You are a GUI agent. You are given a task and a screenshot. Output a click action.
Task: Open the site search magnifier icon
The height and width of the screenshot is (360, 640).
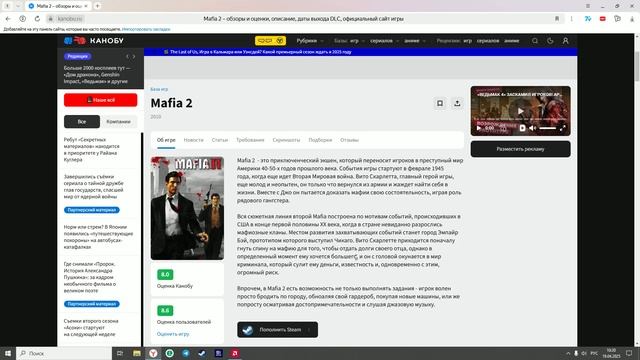click(535, 41)
